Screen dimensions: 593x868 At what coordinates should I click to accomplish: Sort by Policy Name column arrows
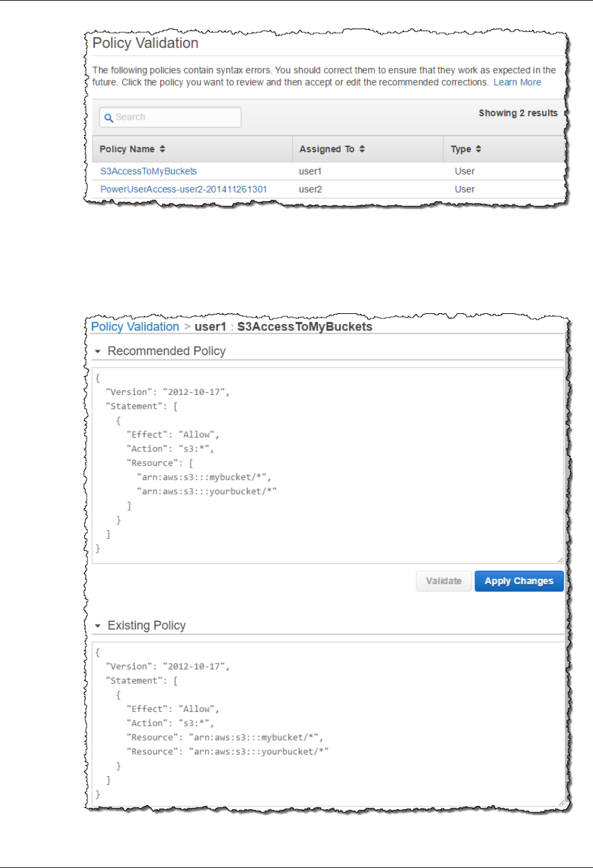pyautogui.click(x=162, y=149)
